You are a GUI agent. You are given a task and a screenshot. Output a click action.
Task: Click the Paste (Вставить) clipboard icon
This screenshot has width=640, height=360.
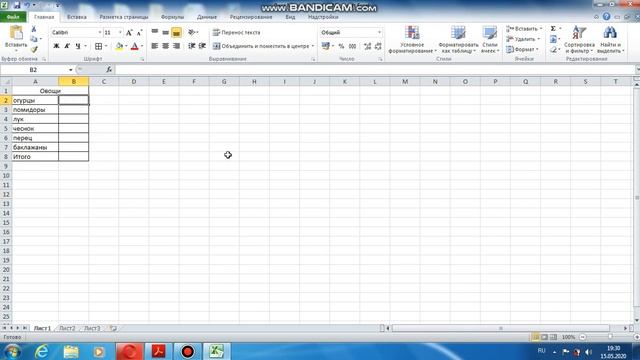coord(16,33)
